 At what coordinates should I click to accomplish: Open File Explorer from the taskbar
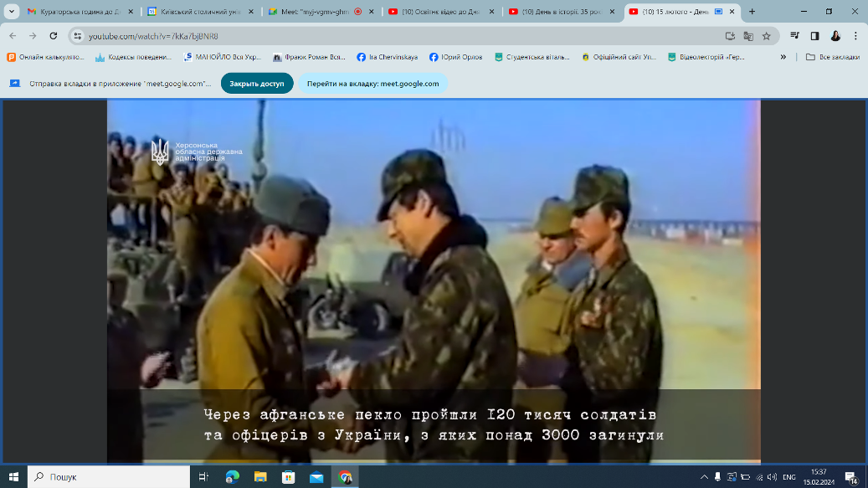coord(260,476)
